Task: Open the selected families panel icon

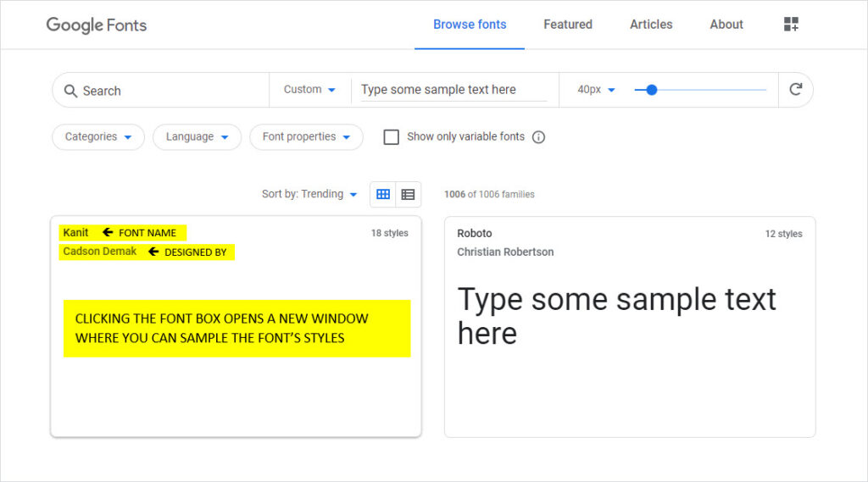Action: tap(791, 25)
